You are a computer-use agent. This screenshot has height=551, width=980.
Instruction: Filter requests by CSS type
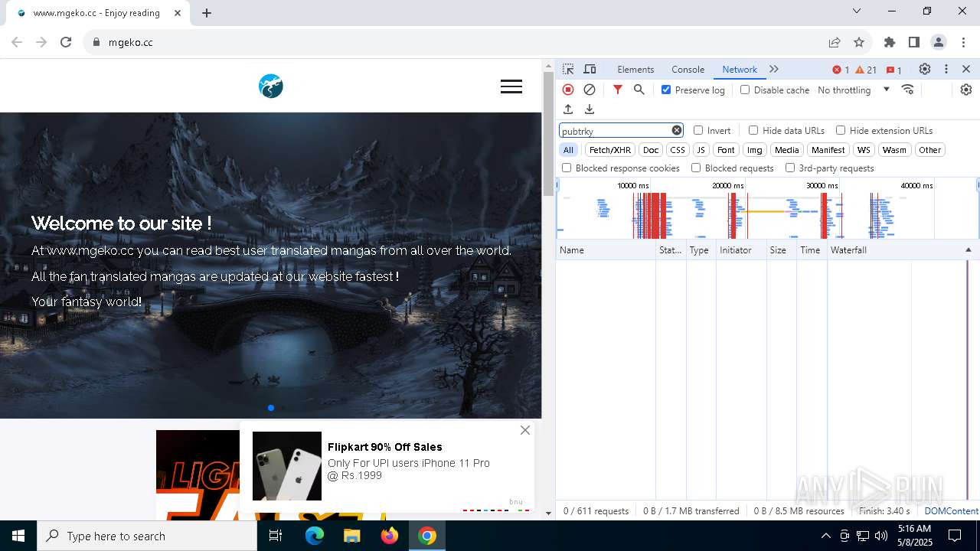click(678, 150)
